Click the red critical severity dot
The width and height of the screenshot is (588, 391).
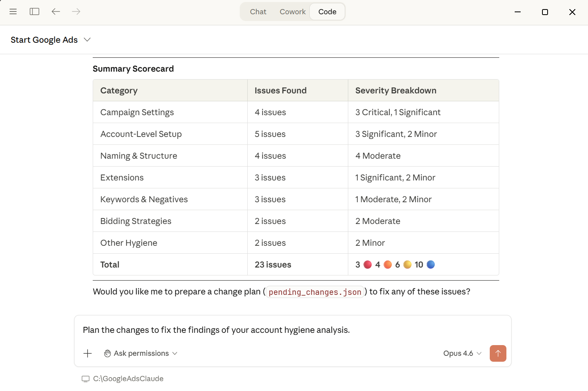368,265
